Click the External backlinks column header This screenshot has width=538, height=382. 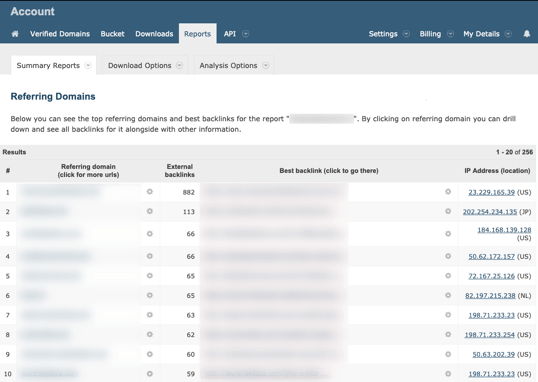pos(179,171)
